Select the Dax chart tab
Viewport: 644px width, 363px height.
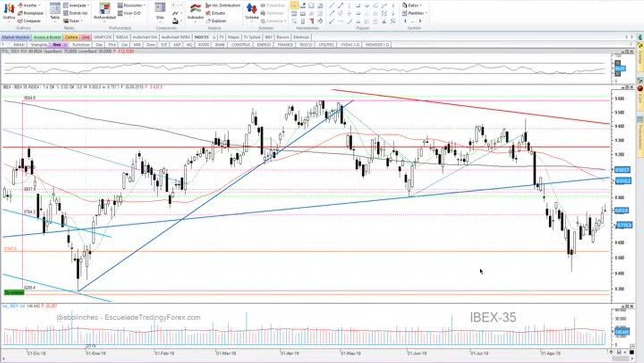click(100, 44)
